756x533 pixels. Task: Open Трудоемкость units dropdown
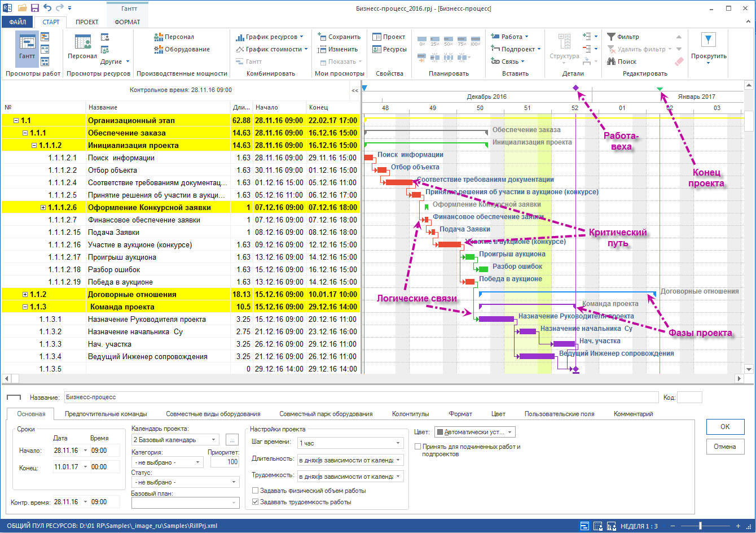[x=350, y=477]
